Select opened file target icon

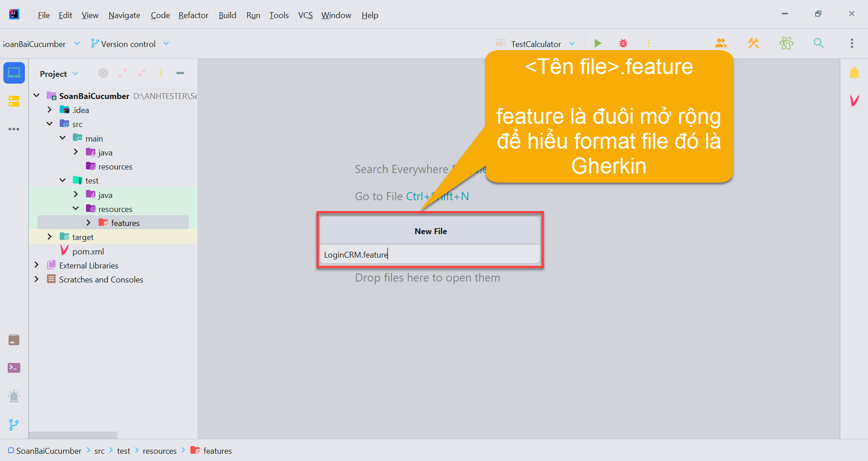[104, 73]
